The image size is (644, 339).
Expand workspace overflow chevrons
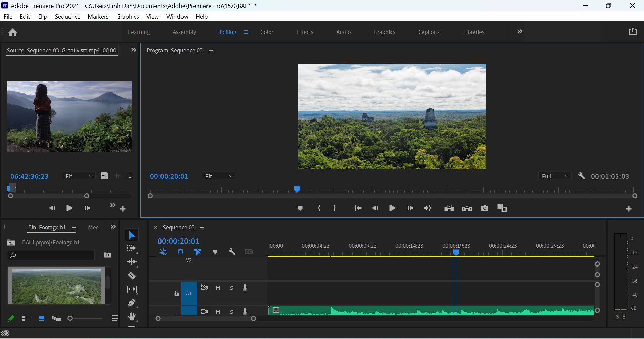[x=520, y=32]
